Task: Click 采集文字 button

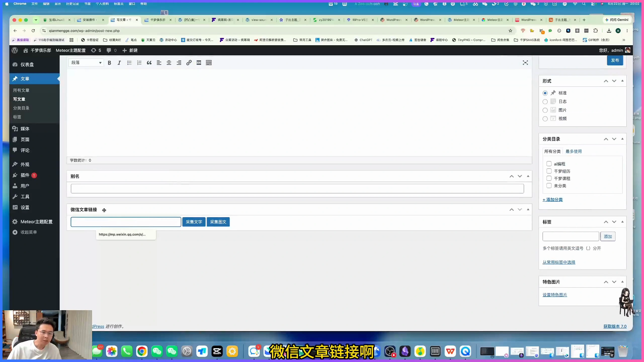Action: pyautogui.click(x=194, y=222)
